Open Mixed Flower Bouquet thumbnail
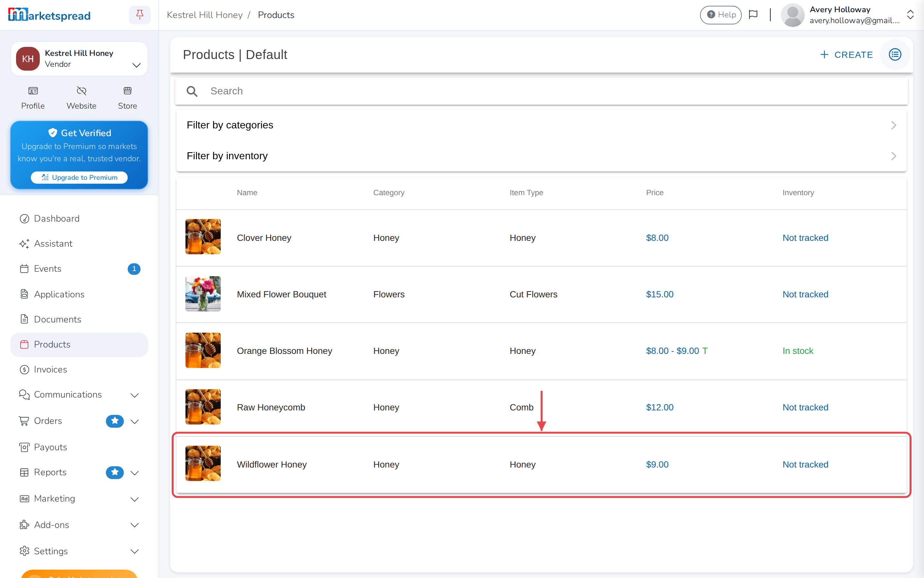The image size is (924, 578). point(203,293)
